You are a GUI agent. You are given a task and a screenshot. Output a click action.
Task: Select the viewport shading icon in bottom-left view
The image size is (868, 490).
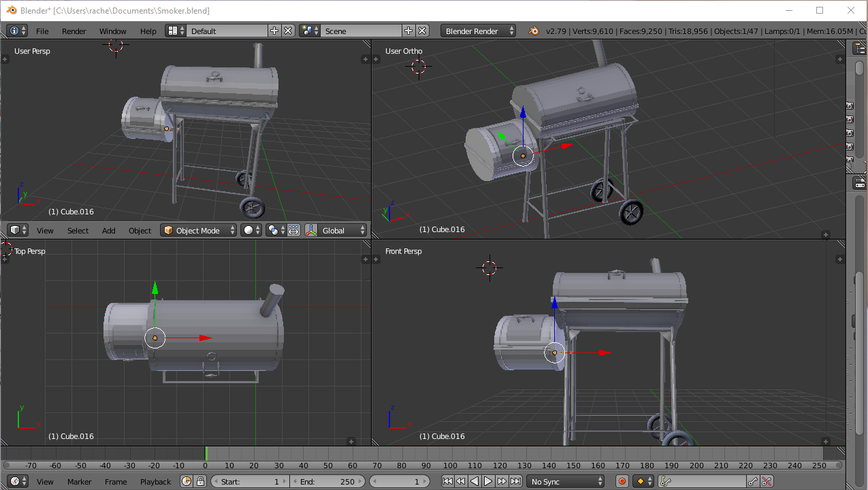click(250, 229)
